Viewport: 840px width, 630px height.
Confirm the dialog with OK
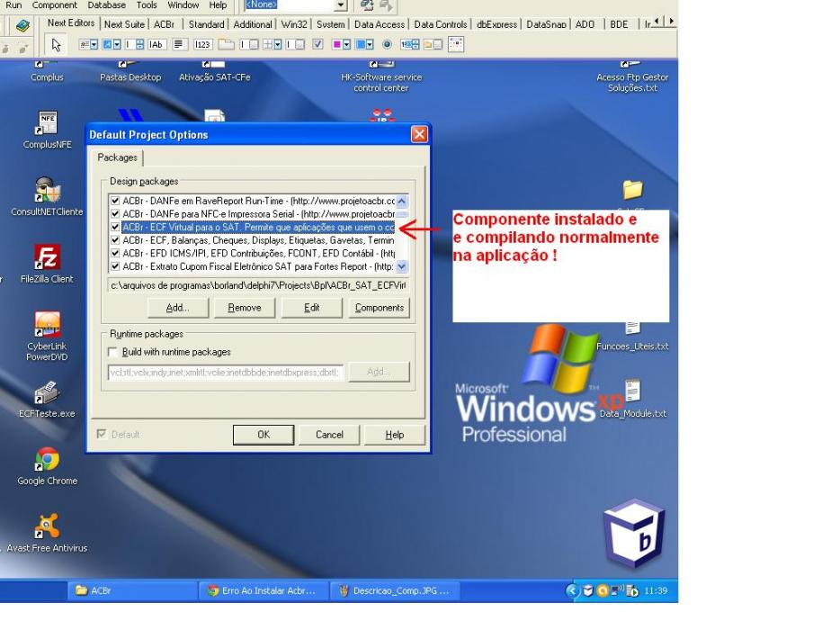264,435
